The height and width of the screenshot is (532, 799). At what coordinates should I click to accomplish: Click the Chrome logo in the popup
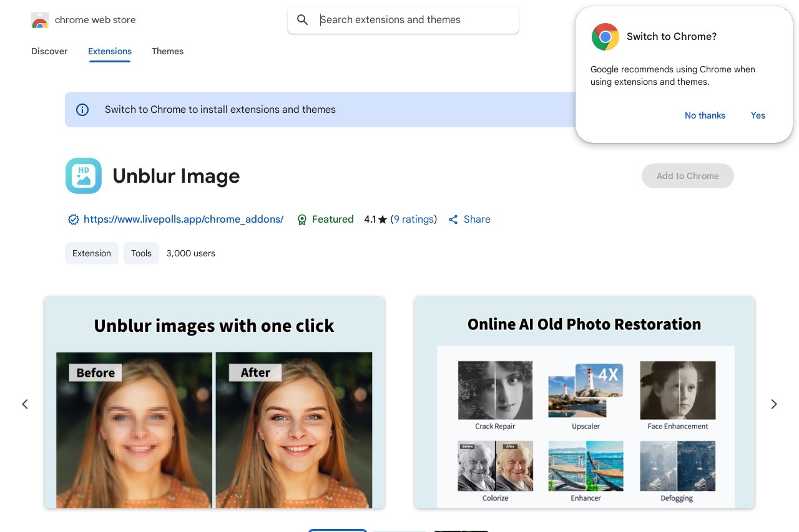pos(605,37)
